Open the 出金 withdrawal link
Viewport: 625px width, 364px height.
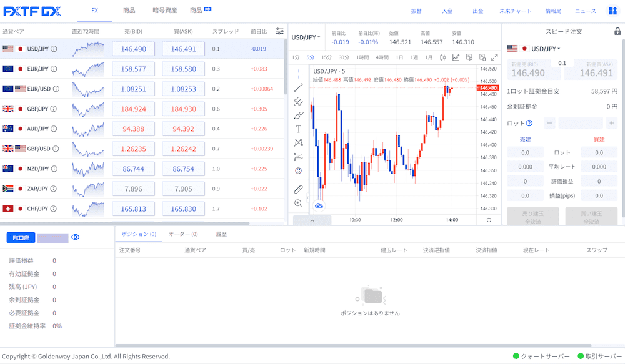tap(478, 11)
